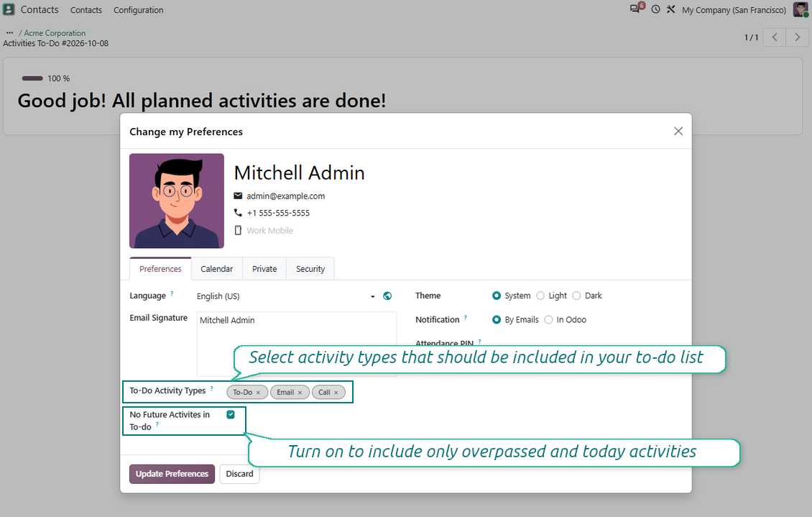
Task: Show the Language help tooltip
Action: coord(172,293)
